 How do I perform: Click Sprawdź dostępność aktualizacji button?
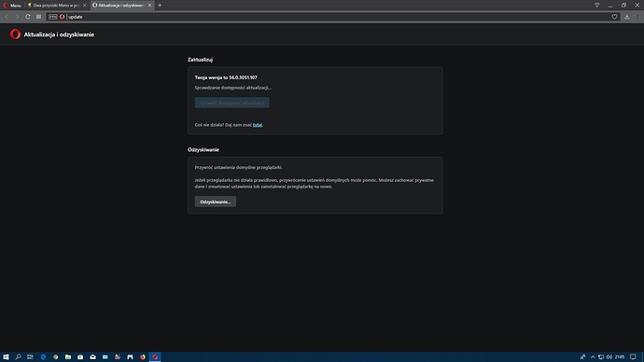[232, 103]
